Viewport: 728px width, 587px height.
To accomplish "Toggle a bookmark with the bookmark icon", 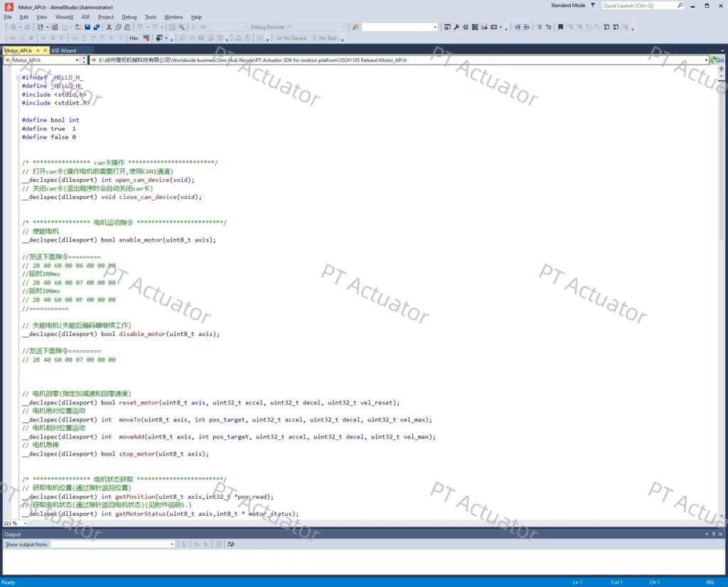I will pyautogui.click(x=560, y=27).
